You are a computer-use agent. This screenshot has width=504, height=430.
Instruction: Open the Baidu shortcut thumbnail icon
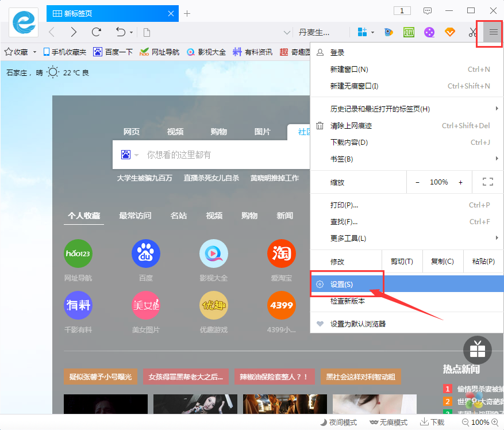(x=145, y=253)
